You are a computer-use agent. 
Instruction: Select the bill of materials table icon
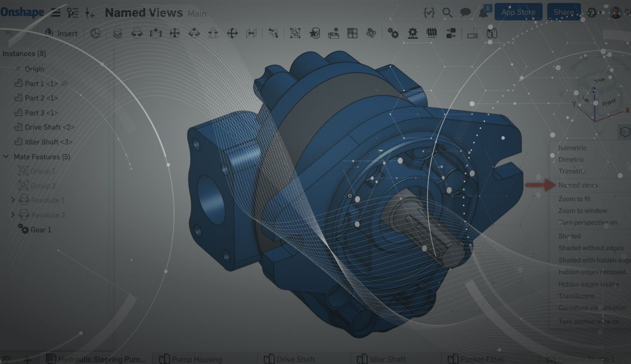click(x=352, y=33)
